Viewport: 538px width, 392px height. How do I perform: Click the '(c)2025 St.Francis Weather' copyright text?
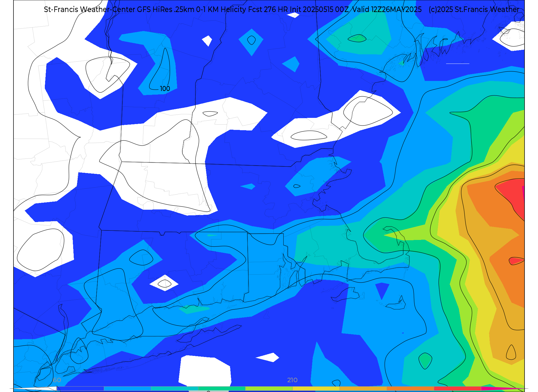[474, 10]
